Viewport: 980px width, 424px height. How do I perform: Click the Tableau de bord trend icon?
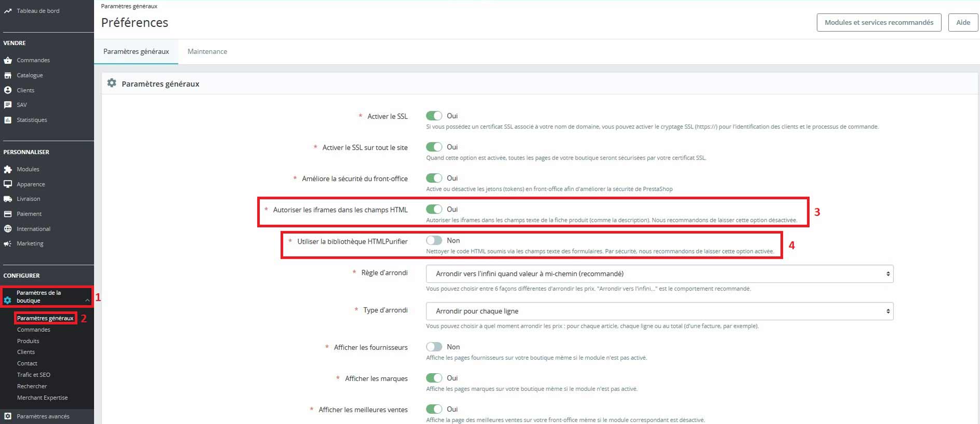click(x=8, y=11)
